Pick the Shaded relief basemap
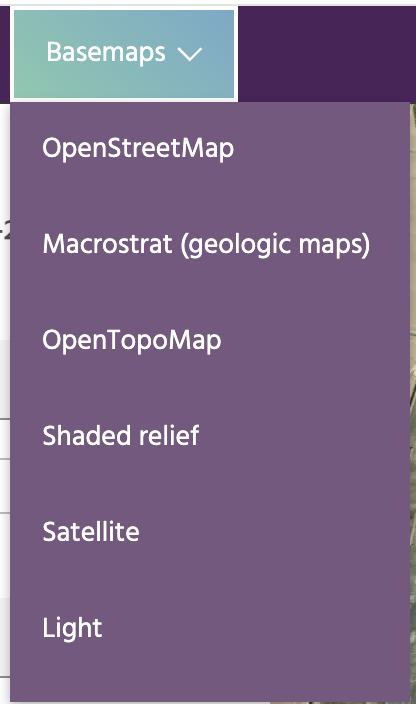The height and width of the screenshot is (704, 416). point(210,436)
